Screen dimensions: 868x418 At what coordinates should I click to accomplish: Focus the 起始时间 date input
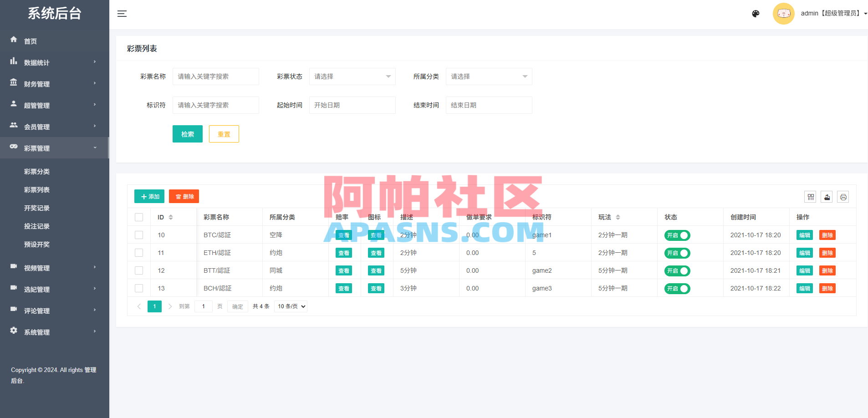[352, 105]
